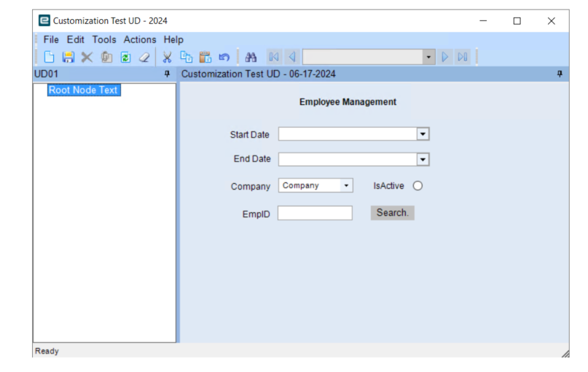Click the Delete X toolbar icon
Viewport: 588px width, 372px height.
[87, 57]
